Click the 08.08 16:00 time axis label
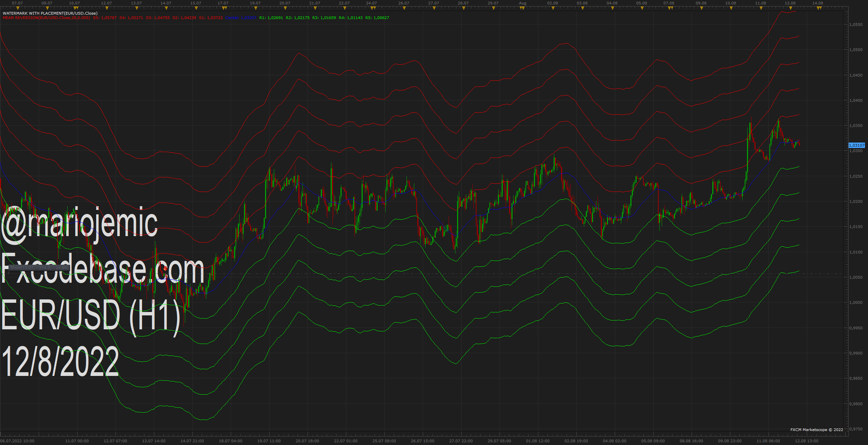The image size is (868, 445). [691, 441]
